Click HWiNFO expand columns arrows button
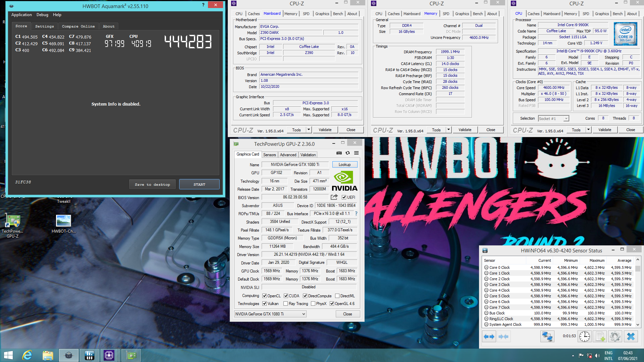The width and height of the screenshot is (644, 362). point(489,337)
